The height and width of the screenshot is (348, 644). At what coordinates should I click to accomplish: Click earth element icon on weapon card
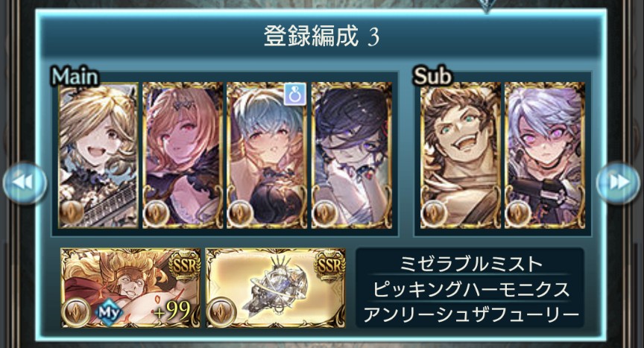click(x=221, y=312)
